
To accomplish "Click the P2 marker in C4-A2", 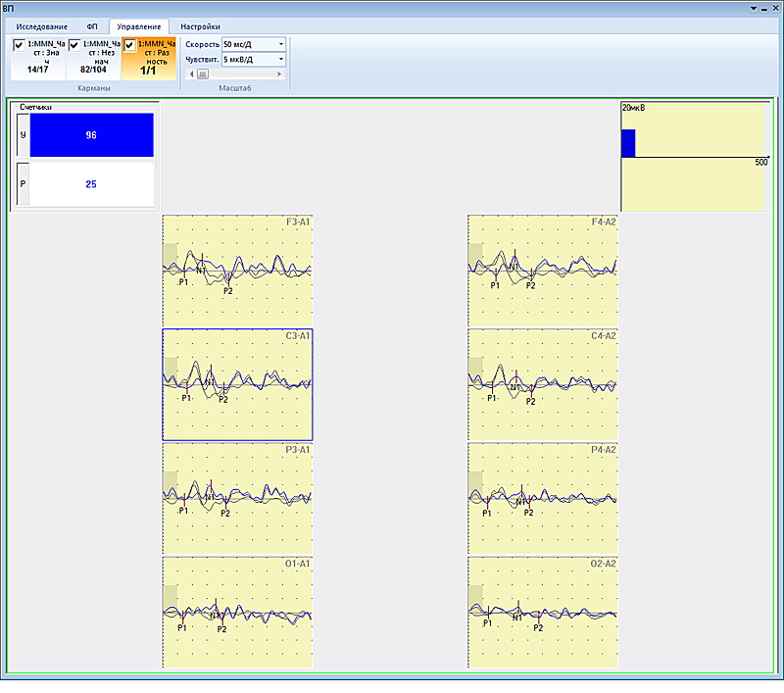I will tap(530, 401).
